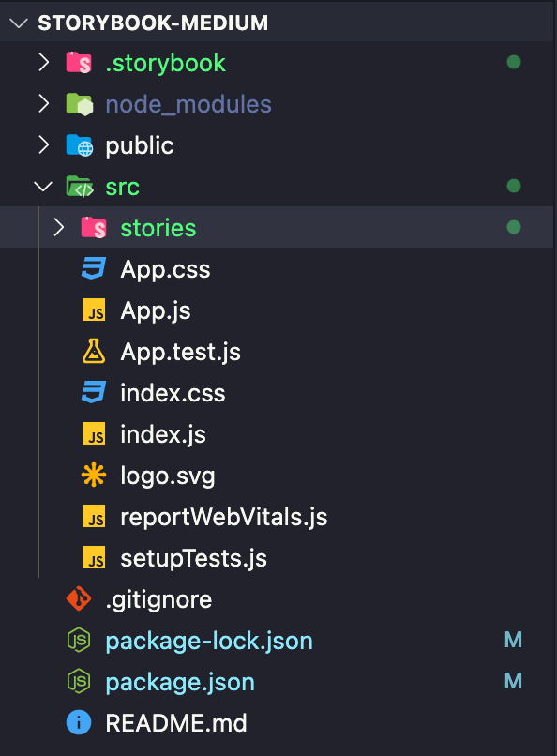Screen dimensions: 557x756
Task: Click the M modified badge on package.json
Action: pos(513,681)
